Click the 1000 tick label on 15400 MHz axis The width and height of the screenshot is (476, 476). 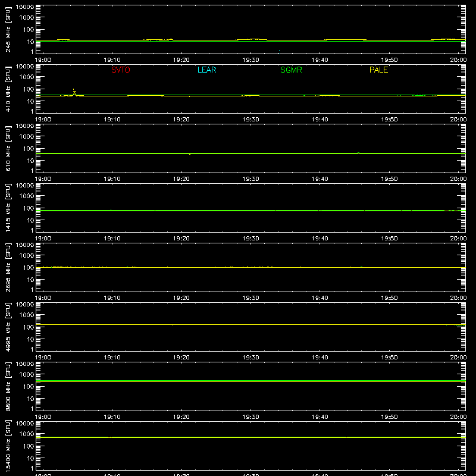point(27,434)
